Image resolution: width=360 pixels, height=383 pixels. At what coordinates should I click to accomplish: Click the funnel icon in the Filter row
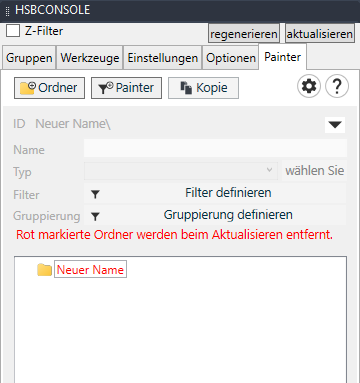tap(95, 194)
